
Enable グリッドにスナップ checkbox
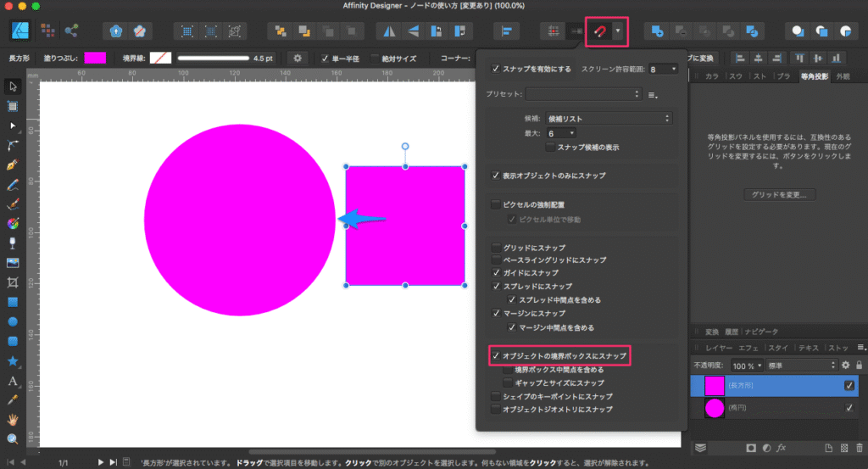pyautogui.click(x=497, y=248)
